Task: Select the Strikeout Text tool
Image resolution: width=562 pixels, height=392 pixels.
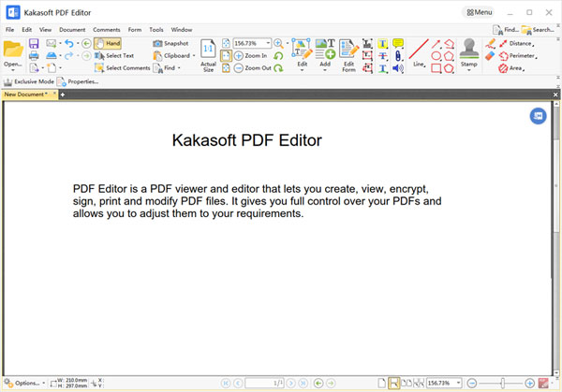Action: [383, 56]
